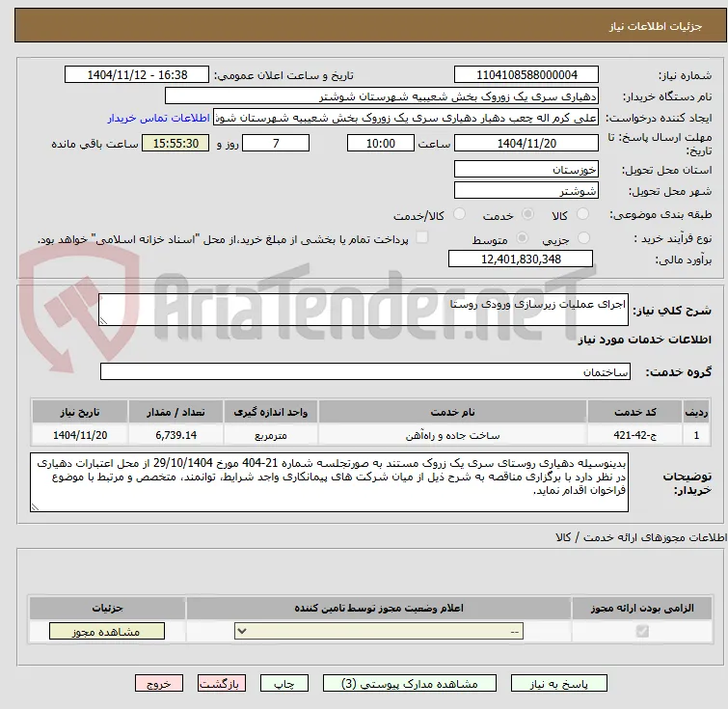Screen dimensions: 728x709
Task: Click service code cell ج-42-421
Action: [x=635, y=435]
